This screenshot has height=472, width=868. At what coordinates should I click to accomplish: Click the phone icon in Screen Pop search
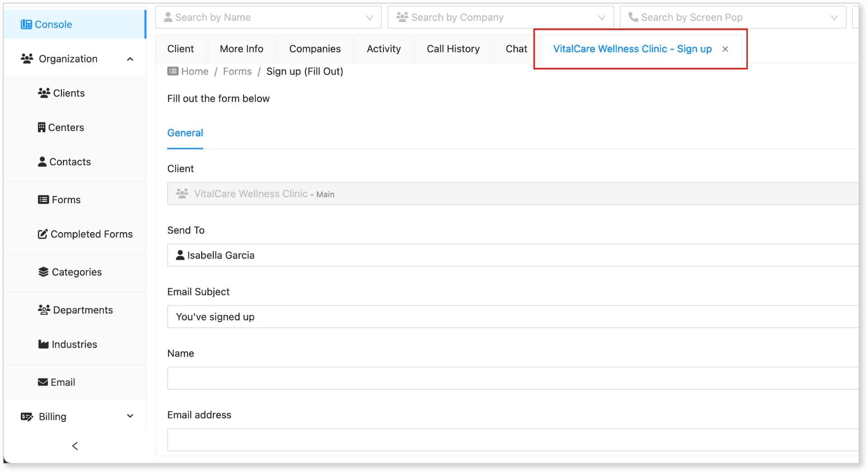click(633, 17)
